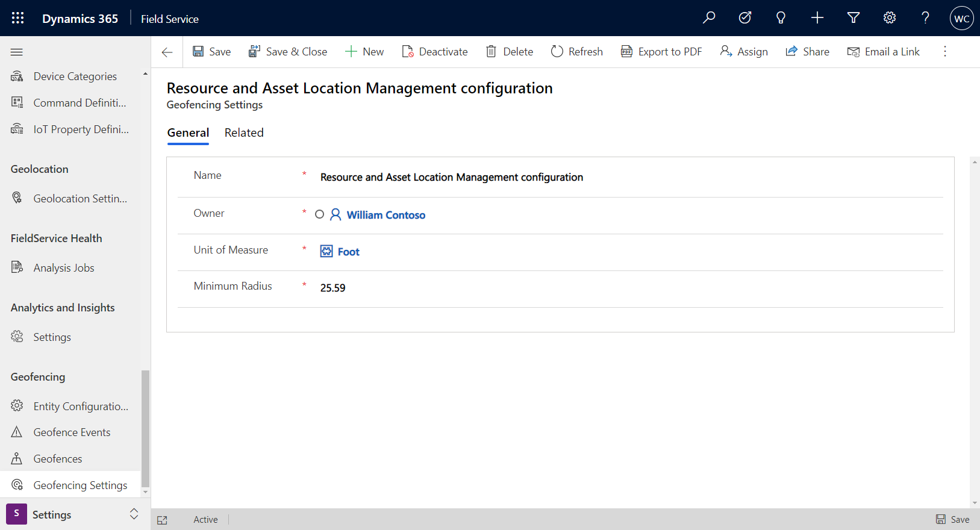Click the sidebar scroll up arrow
980x530 pixels.
(145, 74)
